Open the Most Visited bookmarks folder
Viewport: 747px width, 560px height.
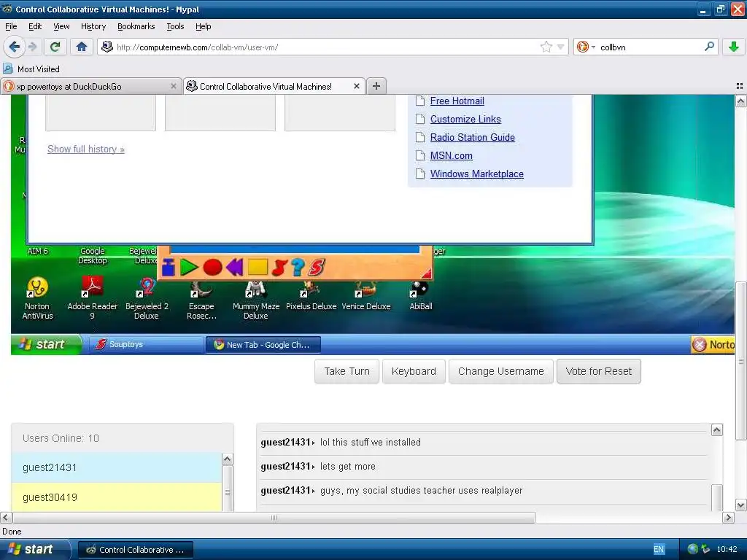tap(31, 69)
